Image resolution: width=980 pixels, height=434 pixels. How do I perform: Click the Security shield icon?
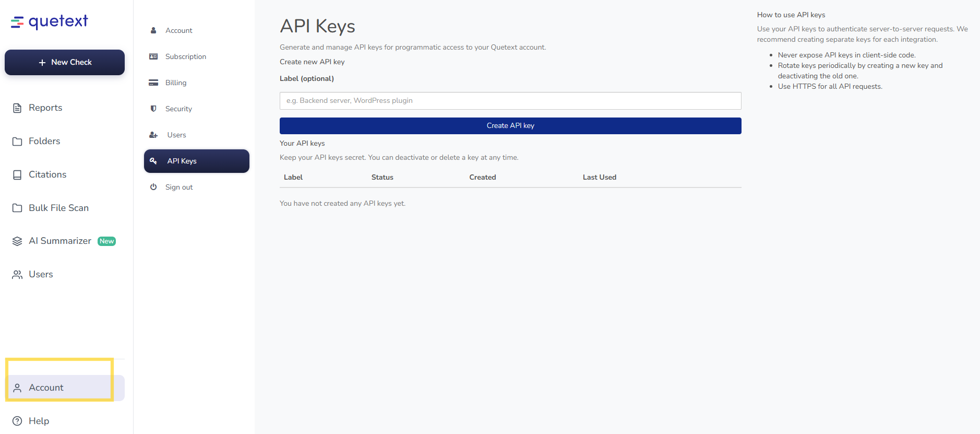coord(153,109)
